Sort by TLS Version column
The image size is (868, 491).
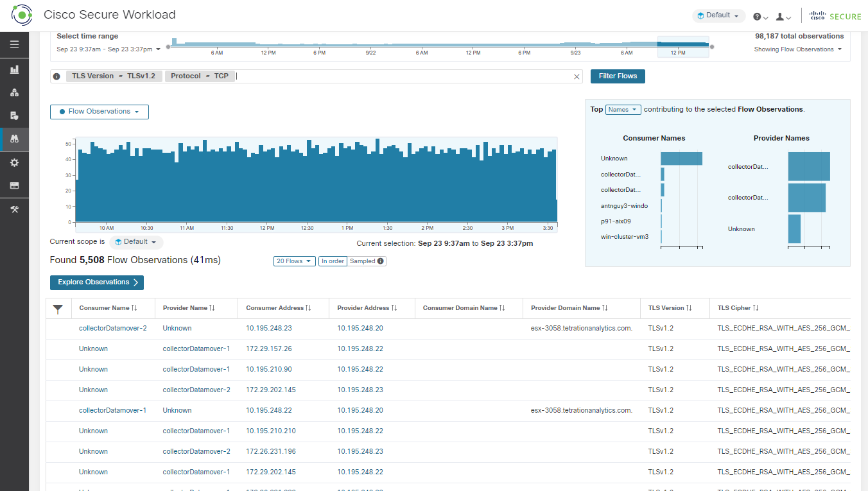[x=670, y=308]
